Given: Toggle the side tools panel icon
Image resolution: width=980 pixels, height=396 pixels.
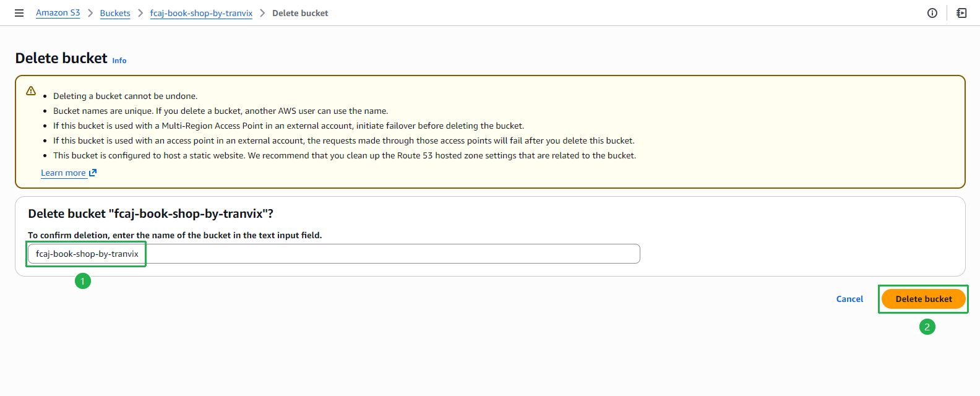Looking at the screenshot, I should (x=961, y=13).
